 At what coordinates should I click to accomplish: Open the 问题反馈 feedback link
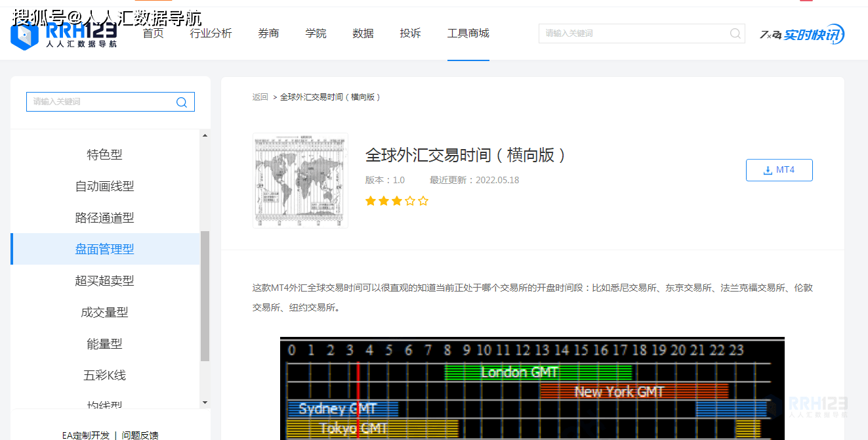click(x=141, y=434)
